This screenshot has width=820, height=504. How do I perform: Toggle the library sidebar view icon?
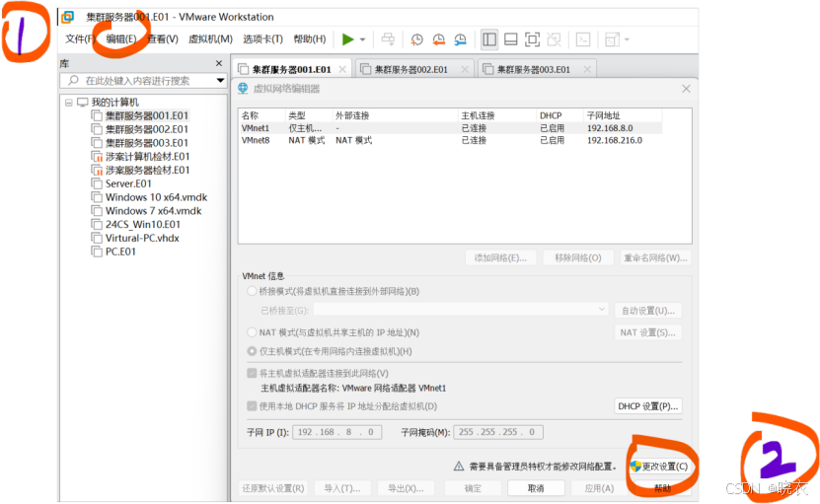[489, 39]
